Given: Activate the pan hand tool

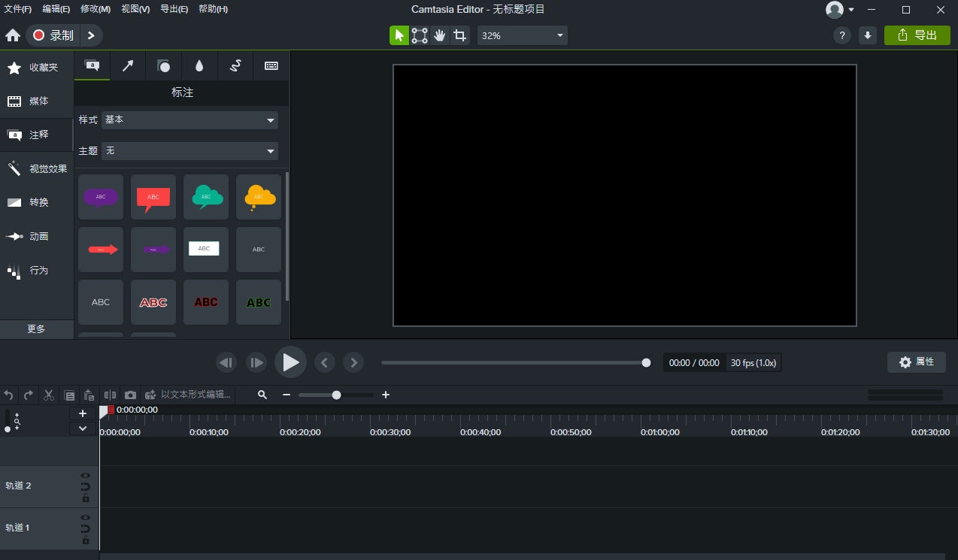Looking at the screenshot, I should click(440, 35).
